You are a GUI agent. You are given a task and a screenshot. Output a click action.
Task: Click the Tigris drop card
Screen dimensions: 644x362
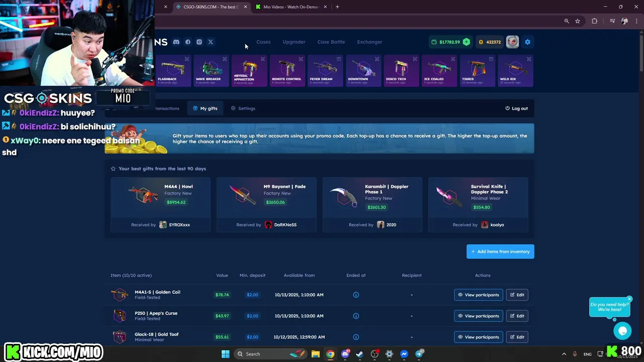[477, 71]
